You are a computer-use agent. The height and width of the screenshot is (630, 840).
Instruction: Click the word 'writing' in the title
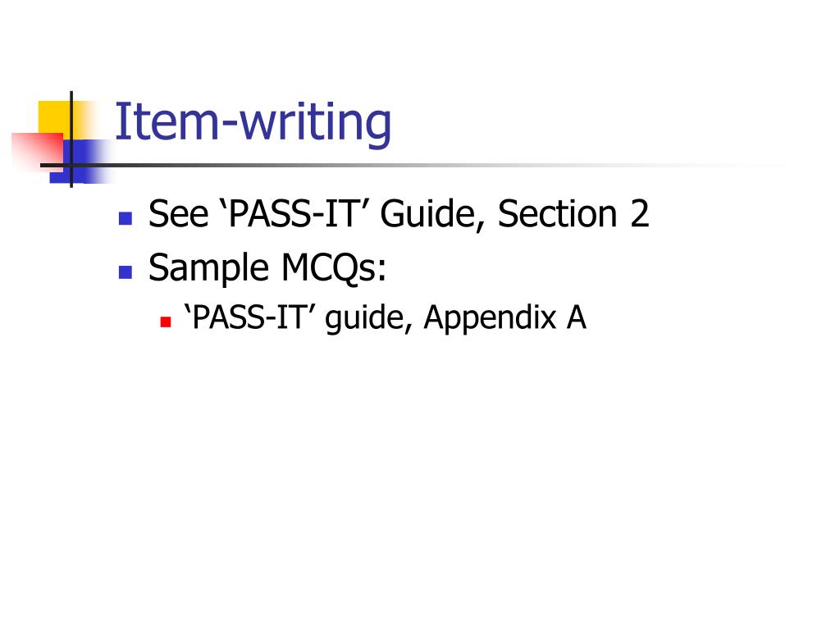pos(316,125)
